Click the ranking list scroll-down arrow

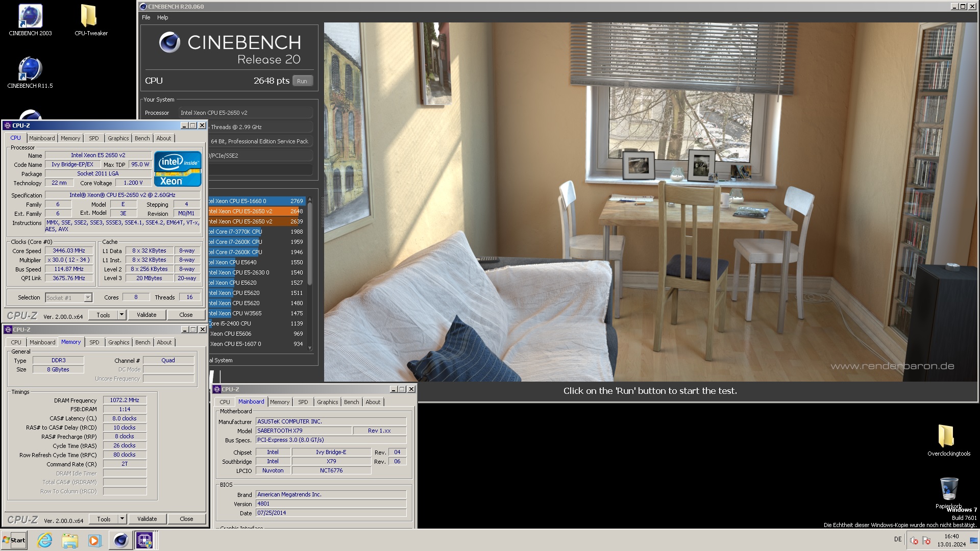(x=310, y=348)
